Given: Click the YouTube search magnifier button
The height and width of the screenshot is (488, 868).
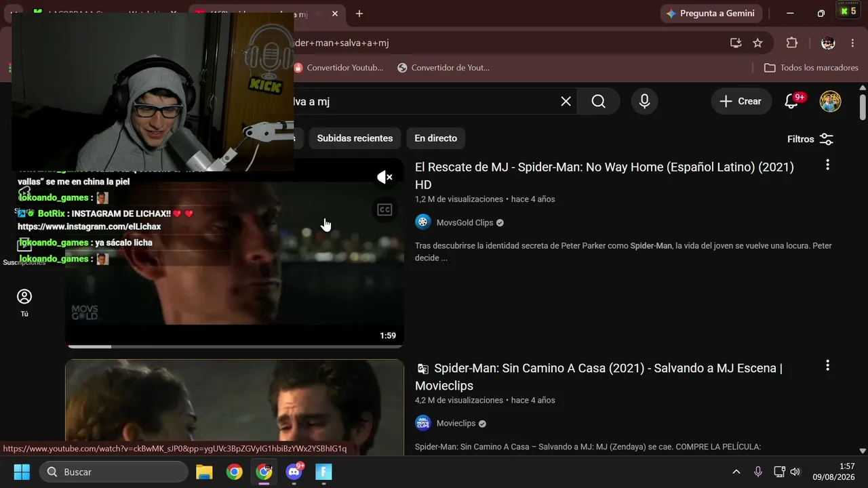Looking at the screenshot, I should (x=598, y=101).
